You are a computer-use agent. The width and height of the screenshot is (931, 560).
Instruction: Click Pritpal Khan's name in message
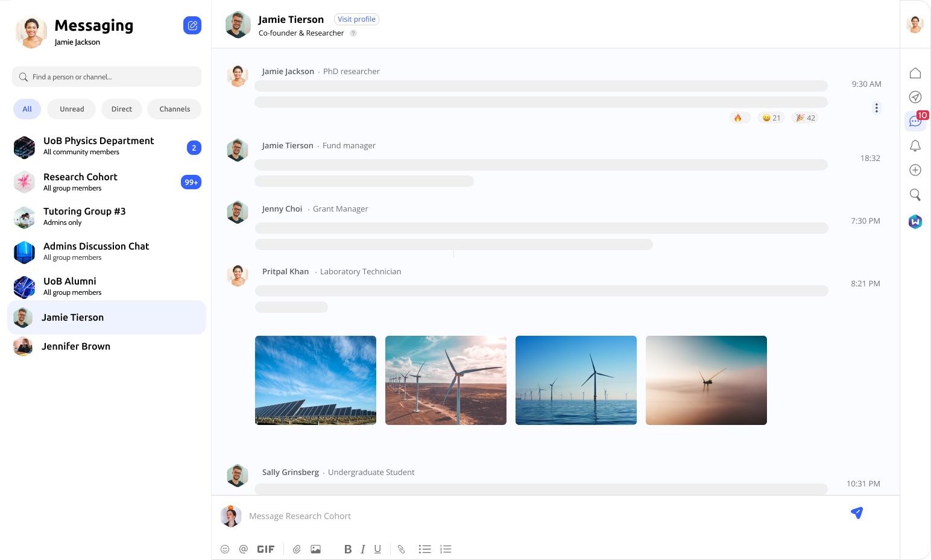point(285,271)
